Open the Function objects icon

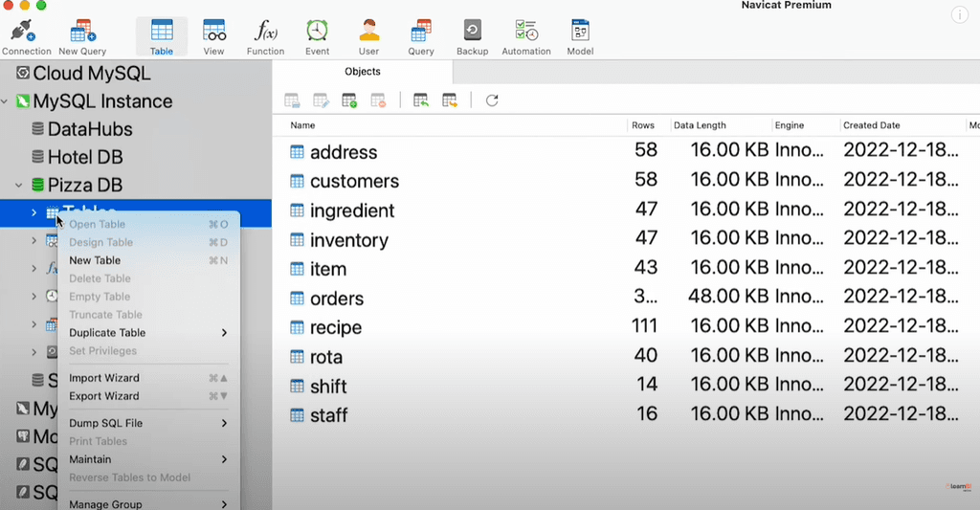point(265,36)
